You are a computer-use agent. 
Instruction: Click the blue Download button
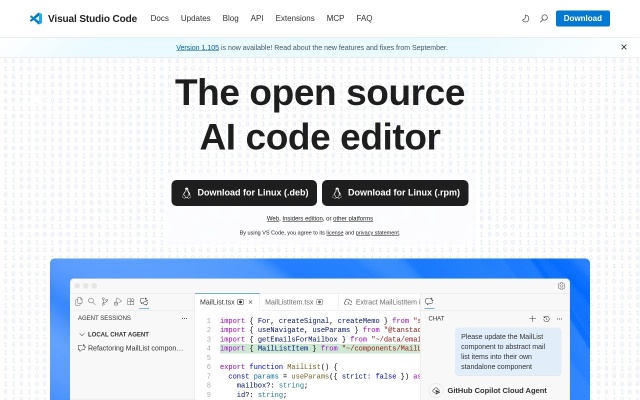(x=582, y=18)
